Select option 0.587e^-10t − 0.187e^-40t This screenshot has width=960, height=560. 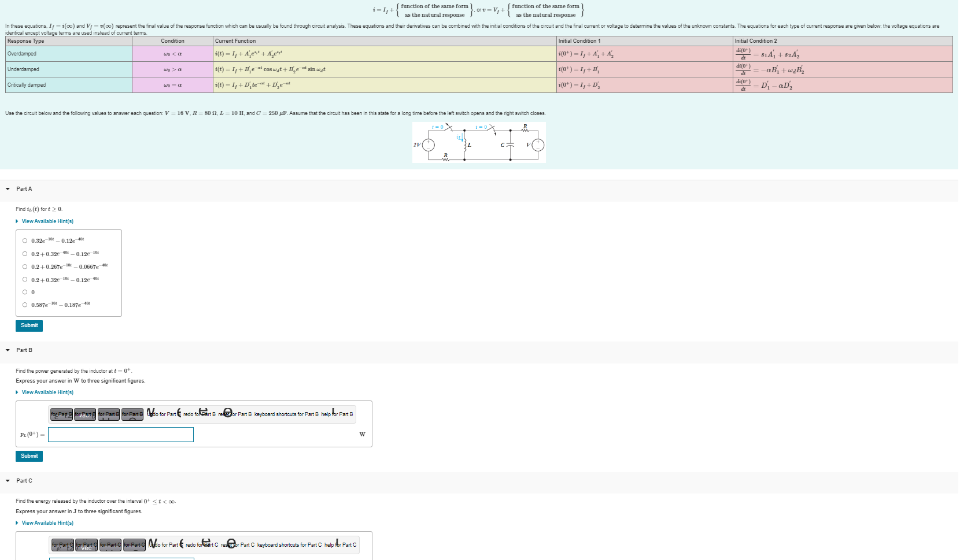coord(25,305)
